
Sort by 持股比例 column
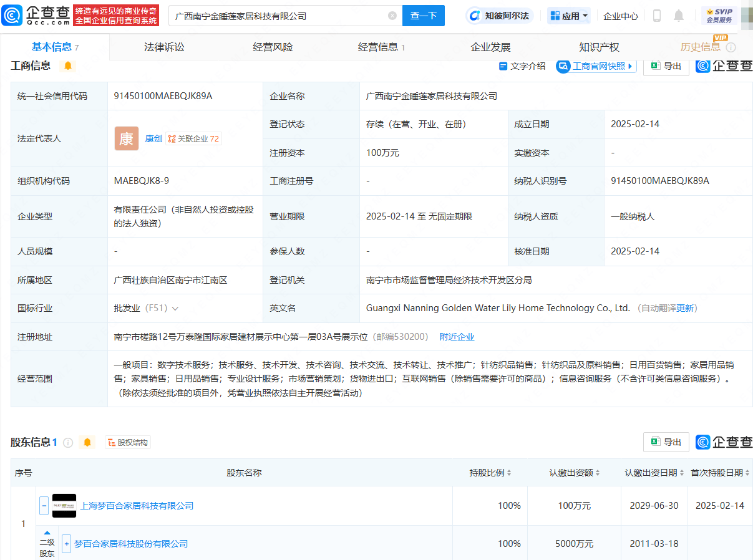[508, 473]
